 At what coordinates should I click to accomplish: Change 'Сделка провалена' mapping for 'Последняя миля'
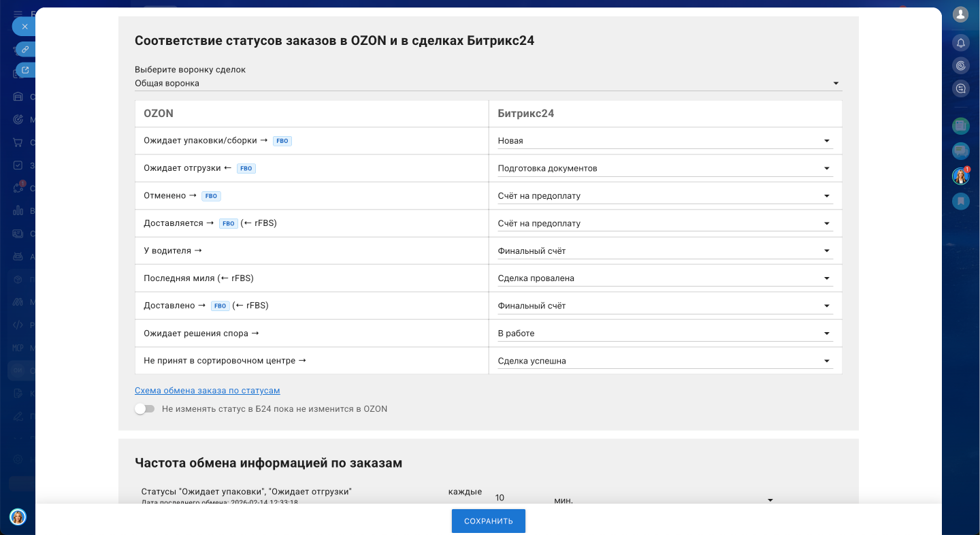click(x=664, y=278)
